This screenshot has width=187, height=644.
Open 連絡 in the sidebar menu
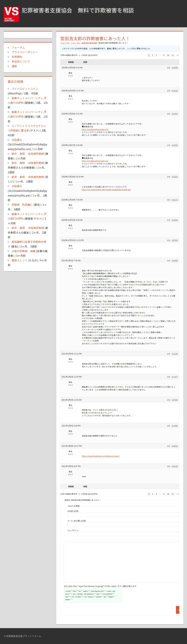click(x=14, y=66)
